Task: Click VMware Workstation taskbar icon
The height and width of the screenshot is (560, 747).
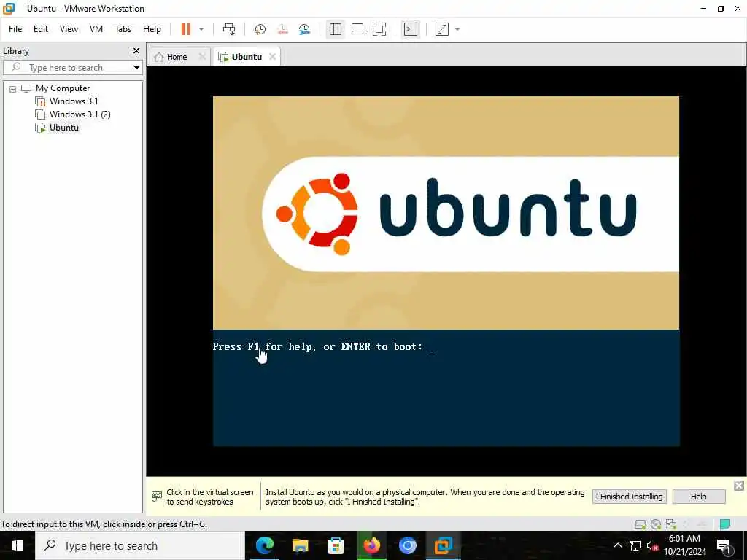Action: click(443, 545)
